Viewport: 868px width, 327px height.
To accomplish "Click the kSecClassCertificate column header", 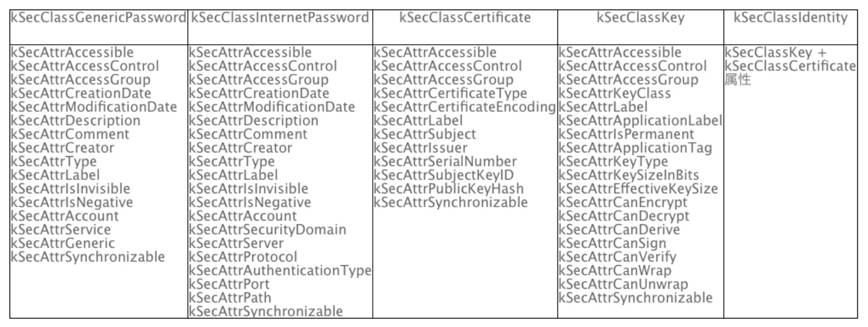I will [465, 18].
